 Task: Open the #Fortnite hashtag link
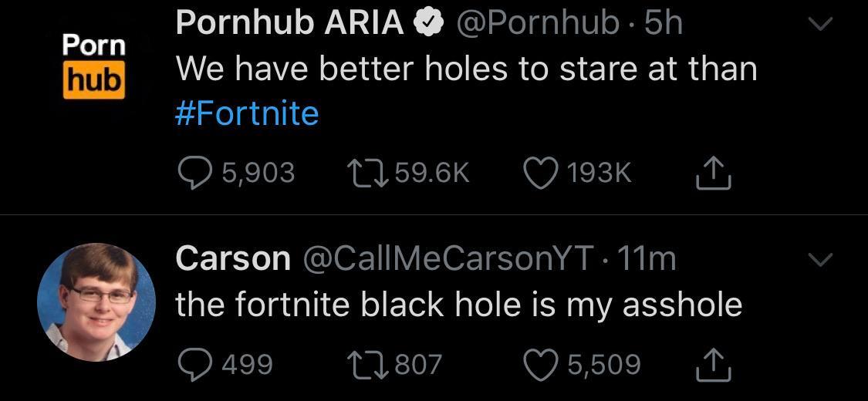click(247, 113)
